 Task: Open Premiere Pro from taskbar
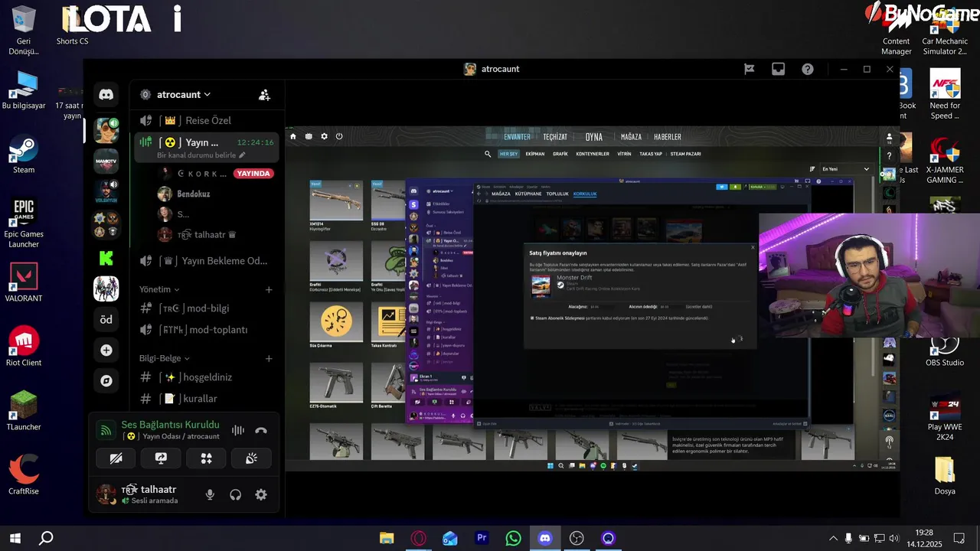click(x=482, y=539)
